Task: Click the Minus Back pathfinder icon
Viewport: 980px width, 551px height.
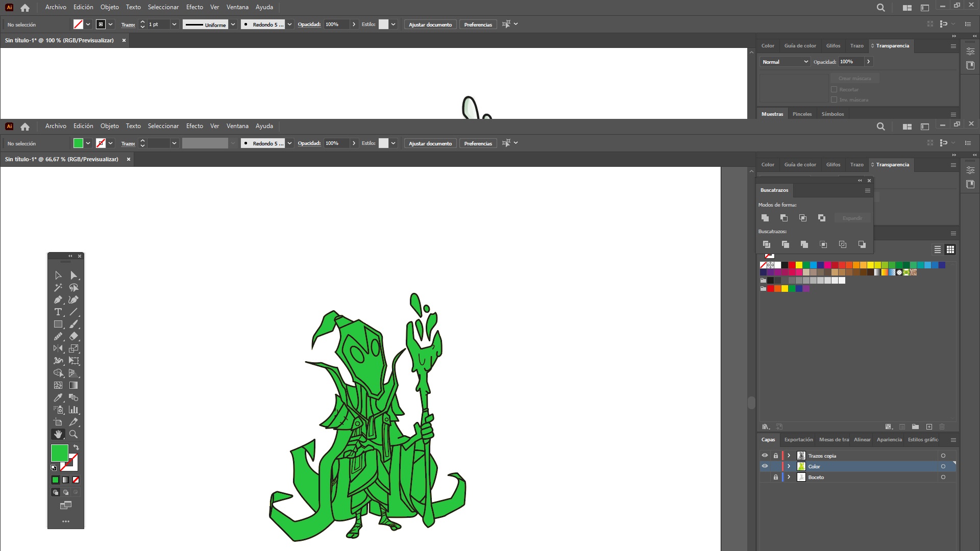Action: tap(862, 245)
